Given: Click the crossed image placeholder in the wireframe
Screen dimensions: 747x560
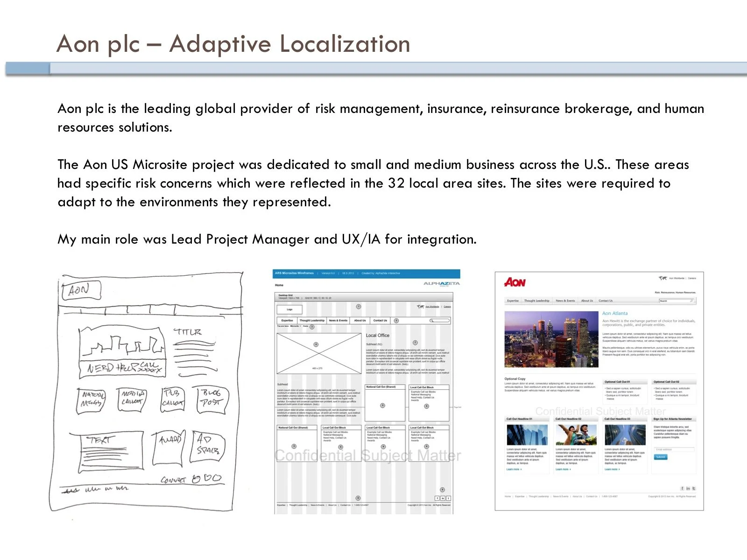Looking at the screenshot, I should click(x=319, y=353).
